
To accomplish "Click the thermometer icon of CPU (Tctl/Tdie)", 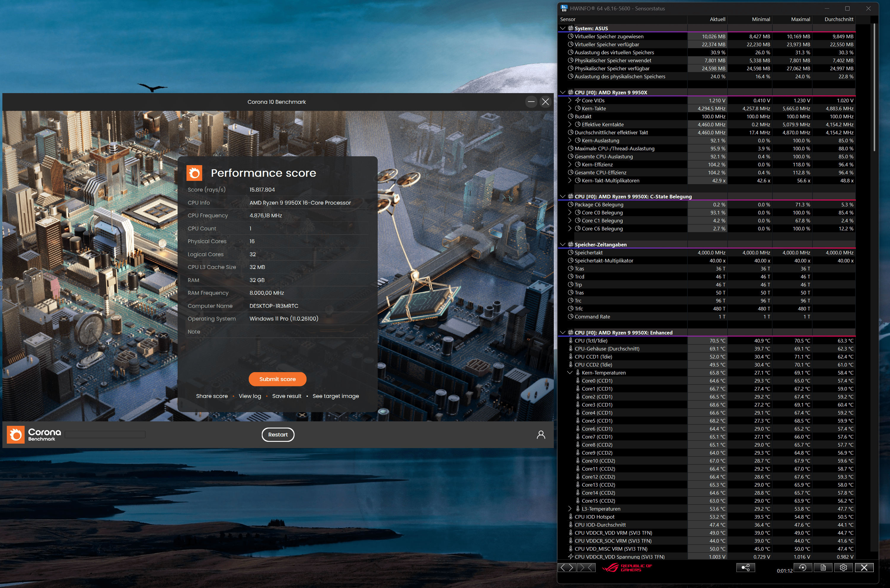I will pyautogui.click(x=571, y=340).
